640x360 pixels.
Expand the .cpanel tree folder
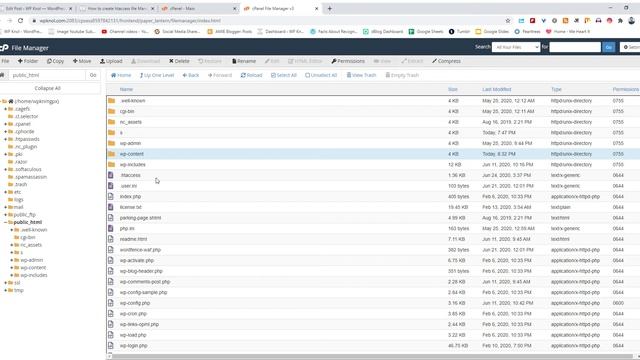pyautogui.click(x=5, y=124)
